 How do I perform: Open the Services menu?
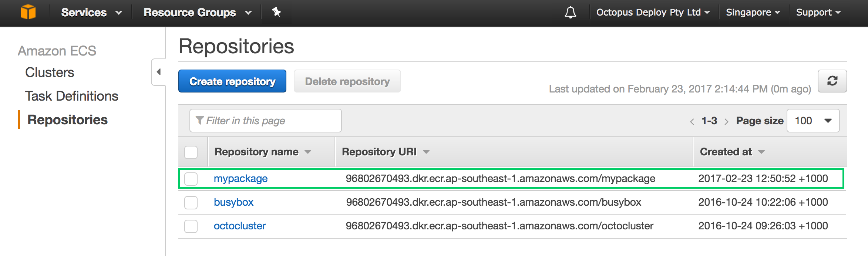point(91,13)
